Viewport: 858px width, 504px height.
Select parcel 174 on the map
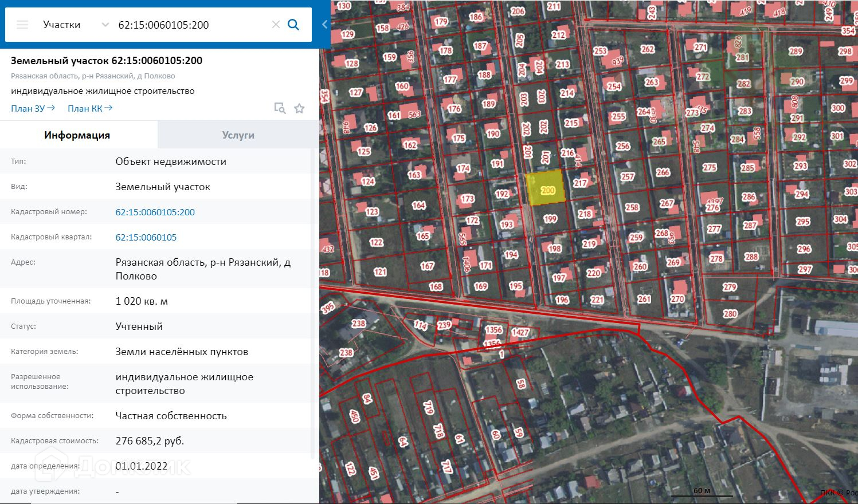tap(463, 168)
